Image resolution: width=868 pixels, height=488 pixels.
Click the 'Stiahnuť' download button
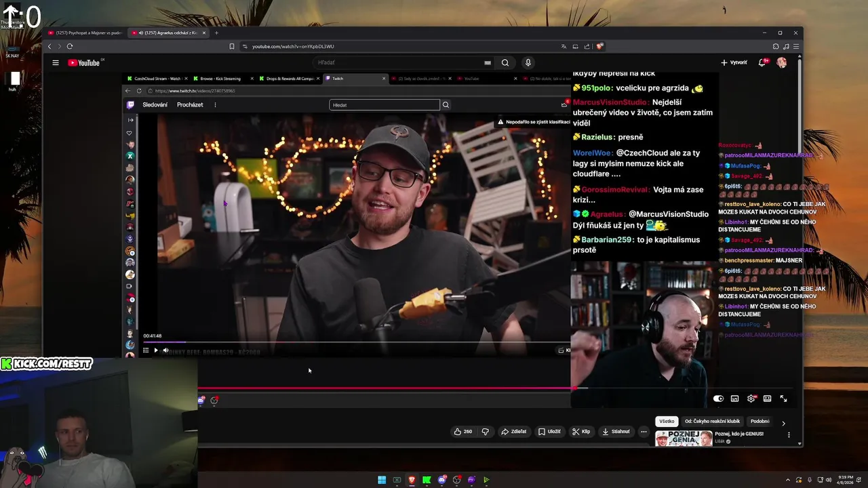(616, 431)
